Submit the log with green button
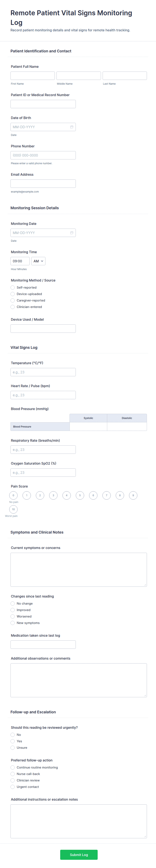This screenshot has height=868, width=156. click(79, 855)
